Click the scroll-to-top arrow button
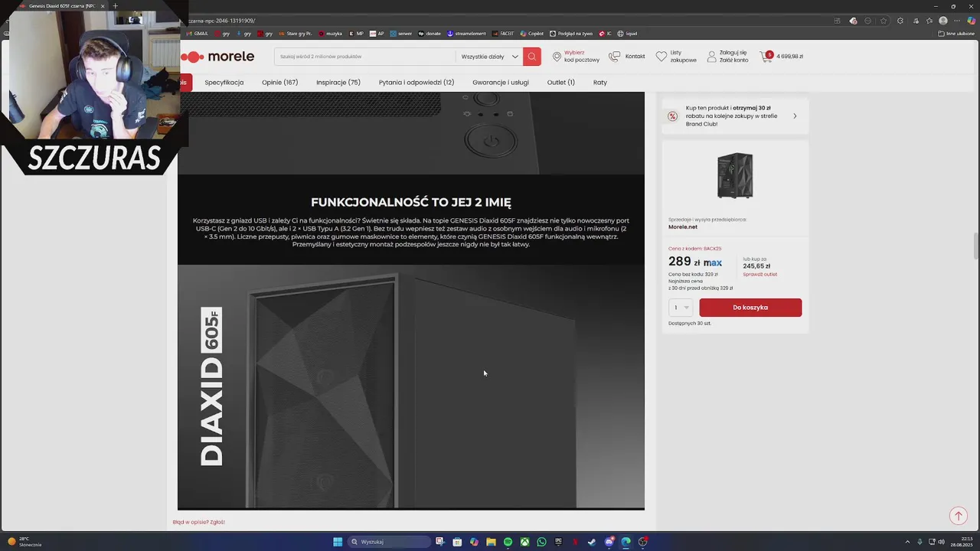Viewport: 980px width, 551px height. coord(958,517)
